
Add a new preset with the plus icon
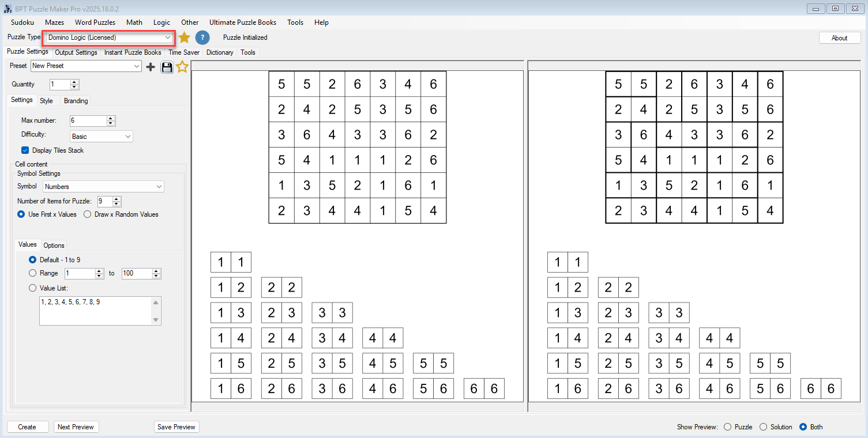click(151, 66)
